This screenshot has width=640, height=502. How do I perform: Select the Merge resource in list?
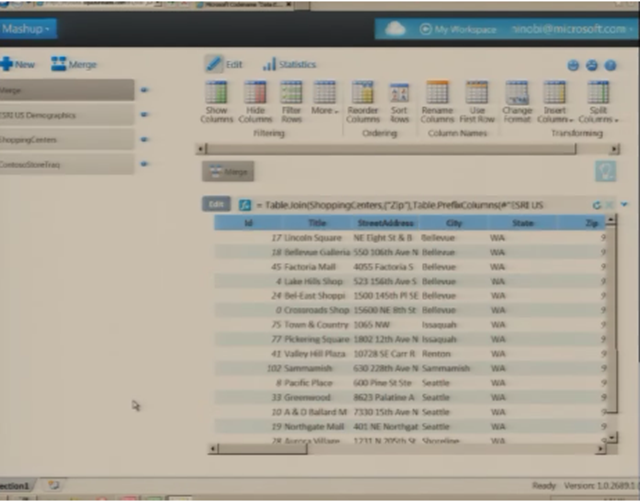click(67, 90)
